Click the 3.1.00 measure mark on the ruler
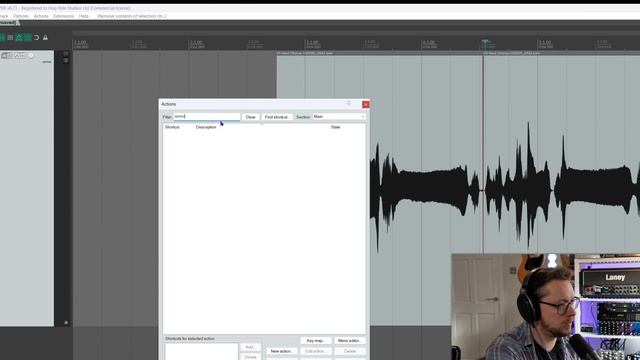The width and height of the screenshot is (640, 360). coord(312,42)
